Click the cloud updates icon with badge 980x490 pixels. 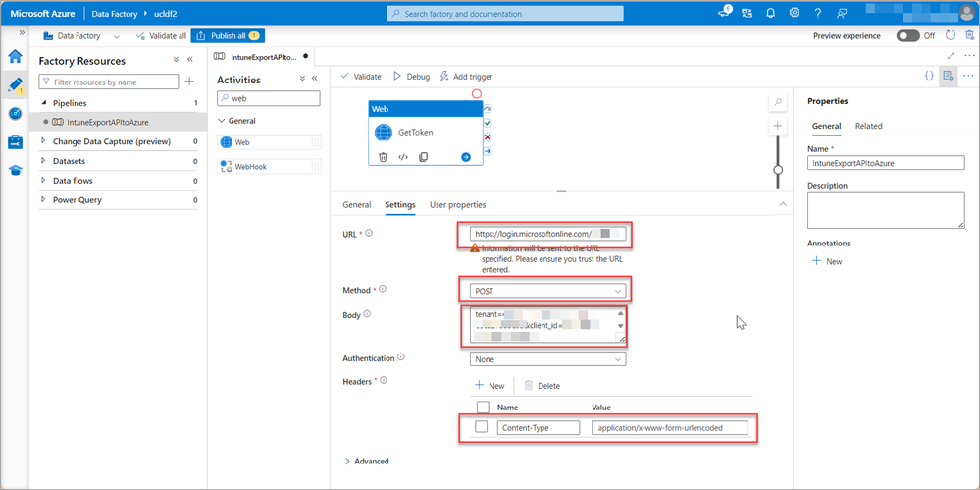click(724, 12)
